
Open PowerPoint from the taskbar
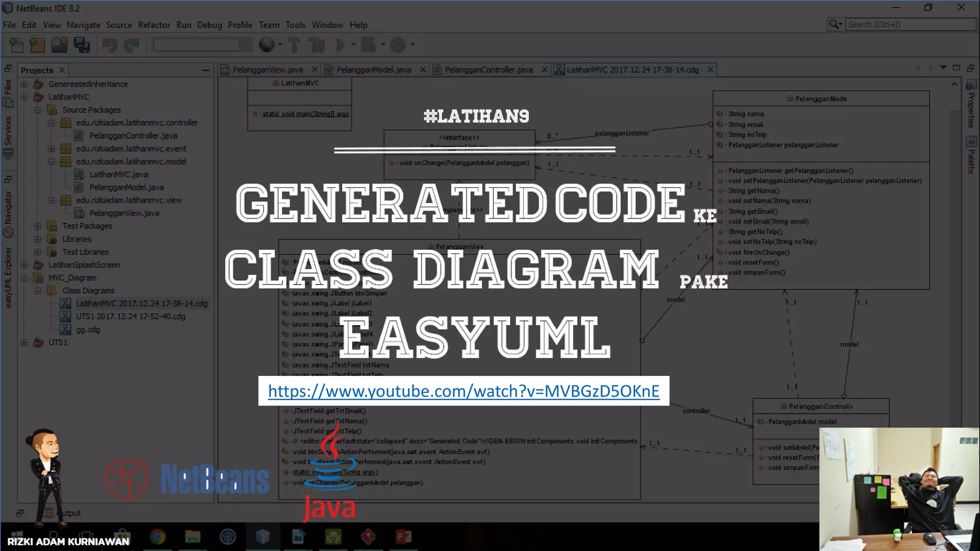click(x=403, y=537)
